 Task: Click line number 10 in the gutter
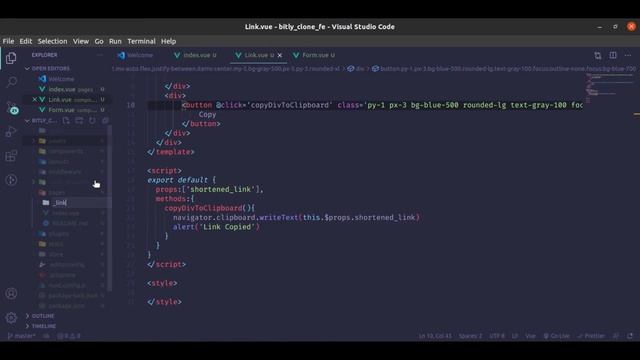tap(131, 105)
